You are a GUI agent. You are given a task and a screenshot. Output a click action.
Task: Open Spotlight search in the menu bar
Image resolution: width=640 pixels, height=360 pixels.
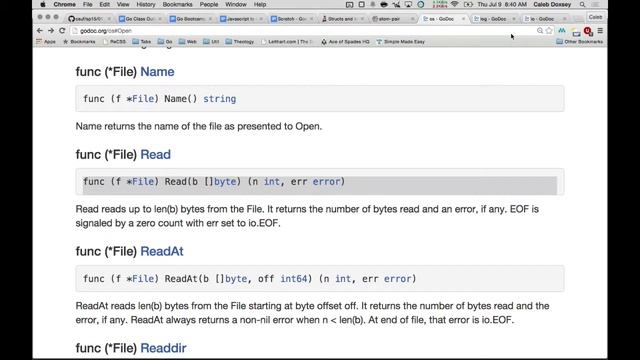(x=582, y=4)
